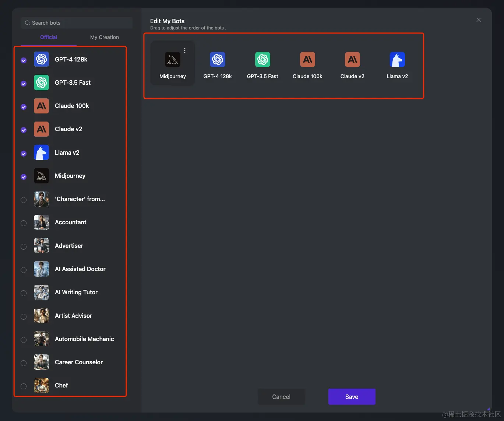This screenshot has height=421, width=504.
Task: Click the 'Artist Advisor' list label
Action: (73, 316)
